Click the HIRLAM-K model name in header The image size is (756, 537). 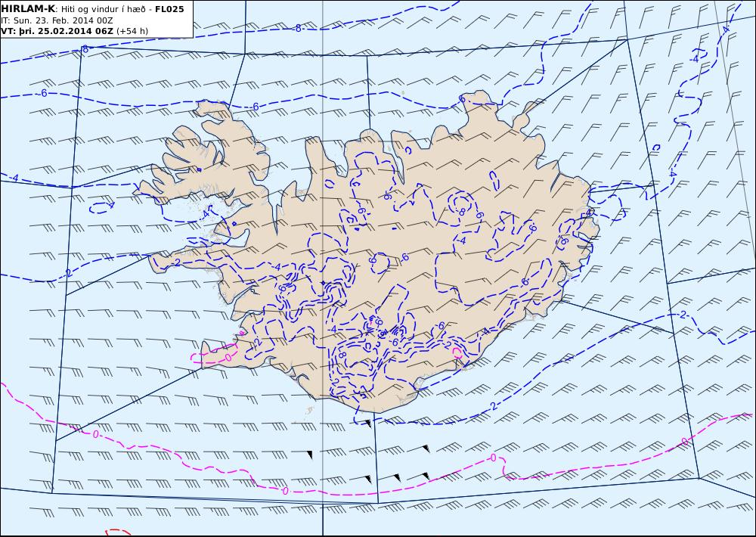[x=29, y=9]
